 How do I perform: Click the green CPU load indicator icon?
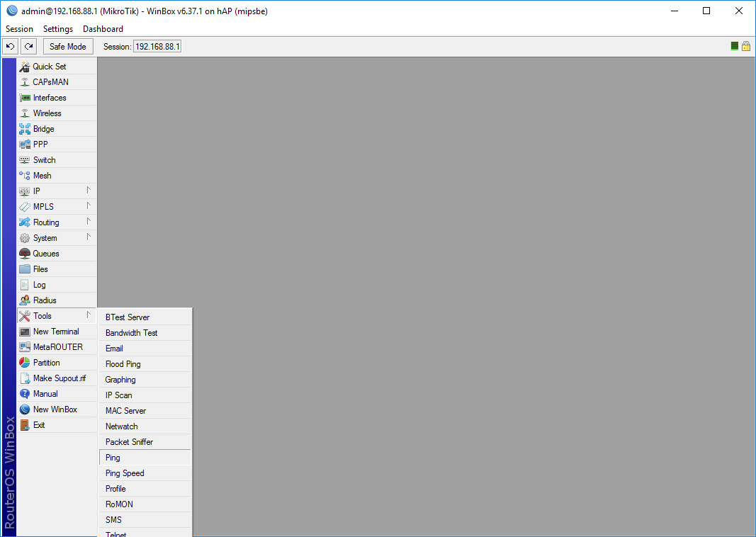click(x=734, y=46)
